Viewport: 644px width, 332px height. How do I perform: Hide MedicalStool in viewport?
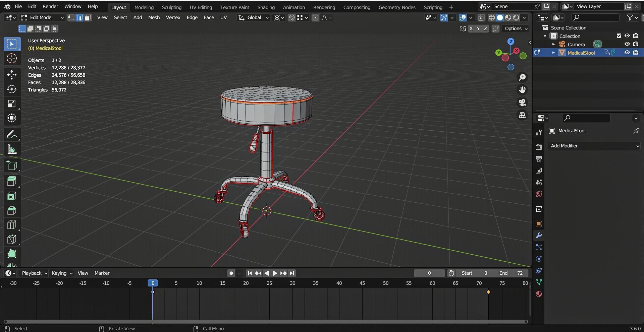click(627, 53)
